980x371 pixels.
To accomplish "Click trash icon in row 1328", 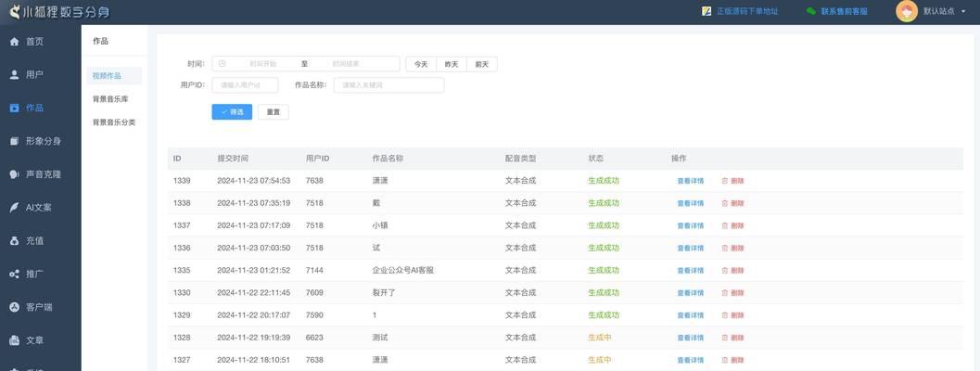I will click(725, 338).
